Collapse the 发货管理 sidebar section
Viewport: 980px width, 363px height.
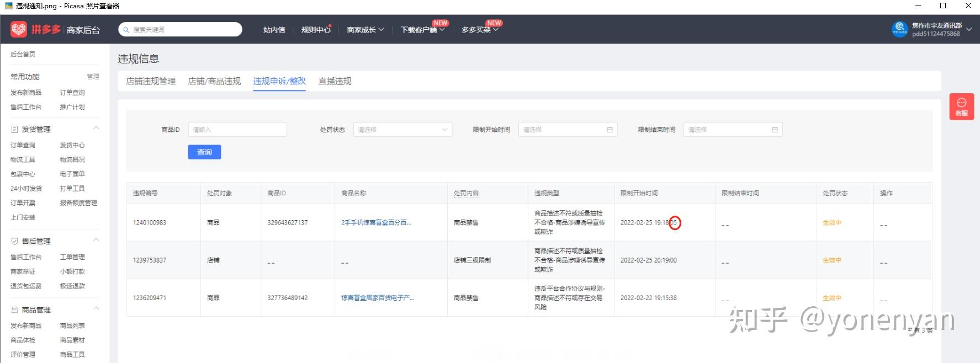click(96, 129)
